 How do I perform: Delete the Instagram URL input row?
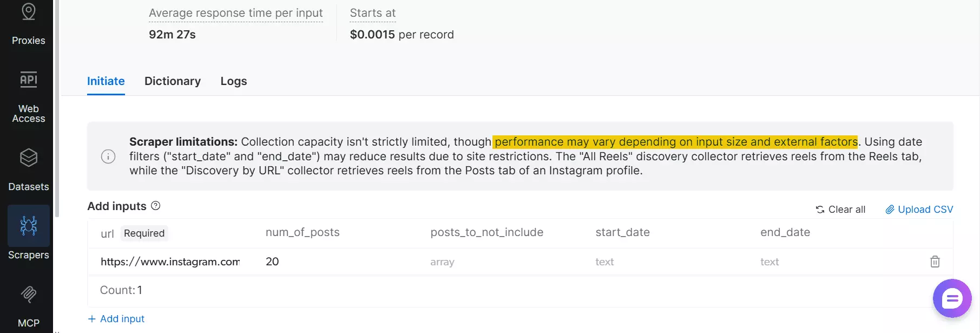point(935,262)
